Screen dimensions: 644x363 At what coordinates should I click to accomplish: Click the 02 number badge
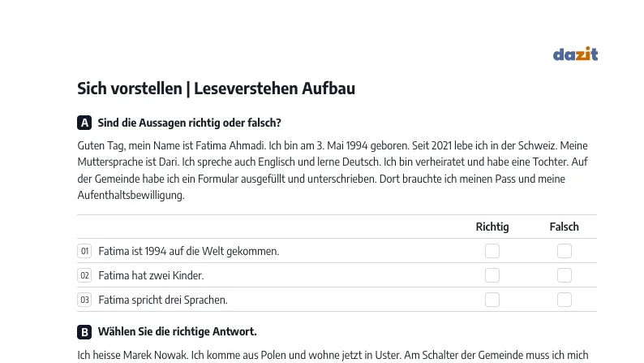(x=84, y=275)
